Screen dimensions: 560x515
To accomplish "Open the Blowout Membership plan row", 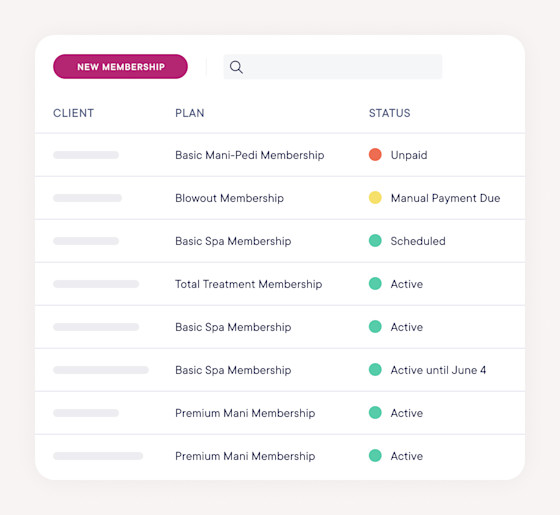I will coord(280,198).
